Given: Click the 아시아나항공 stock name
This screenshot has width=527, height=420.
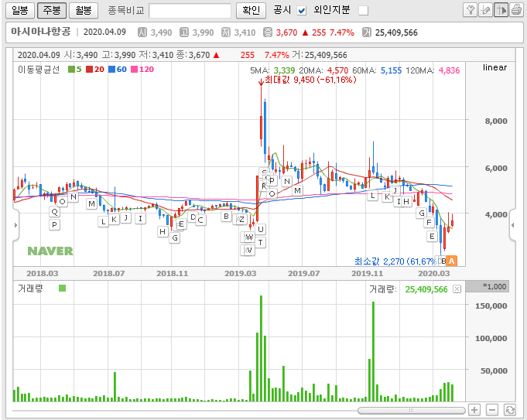Looking at the screenshot, I should tap(41, 32).
